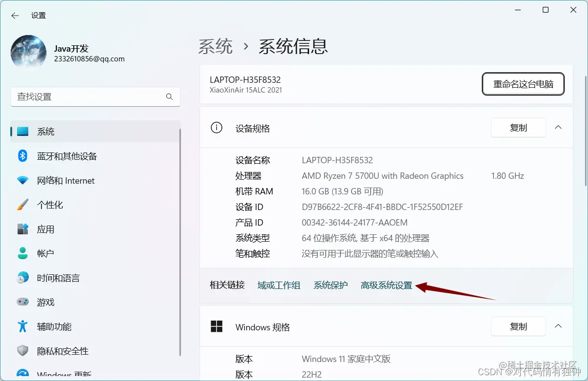Click the product ID 00342-36144-24177-AAOEM

(x=354, y=223)
